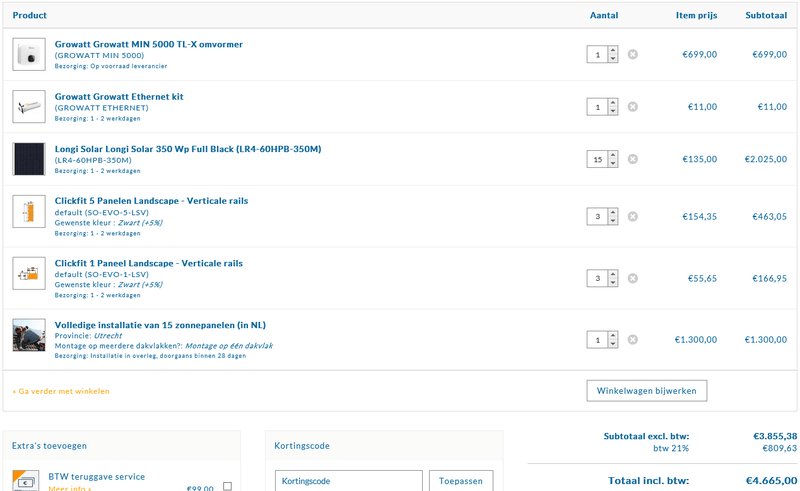Viewport: 800px width, 491px height.
Task: Click Toepassen discount button
Action: tap(461, 481)
